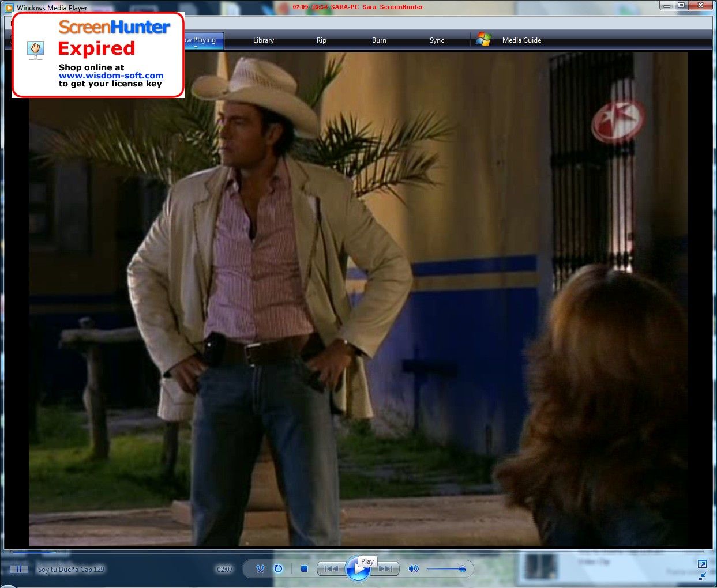Click the Windows logo icon beside Media Guide
Screen dimensions: 717x588
click(483, 40)
